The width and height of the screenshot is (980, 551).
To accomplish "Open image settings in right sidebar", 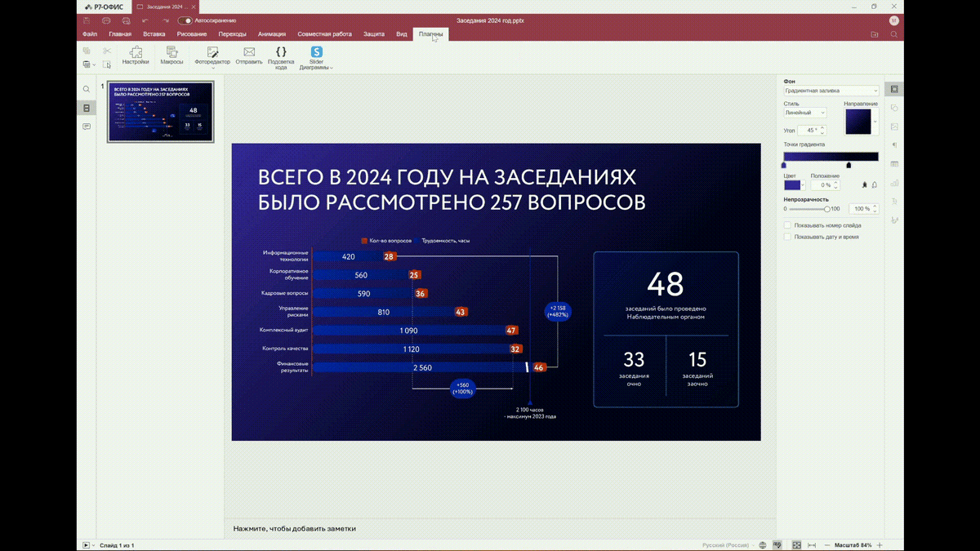I will (x=894, y=127).
